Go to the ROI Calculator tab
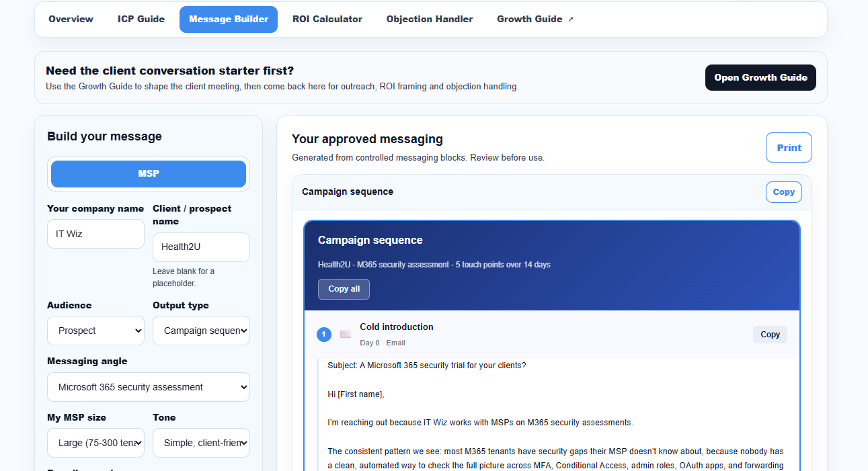This screenshot has width=868, height=471. [327, 19]
